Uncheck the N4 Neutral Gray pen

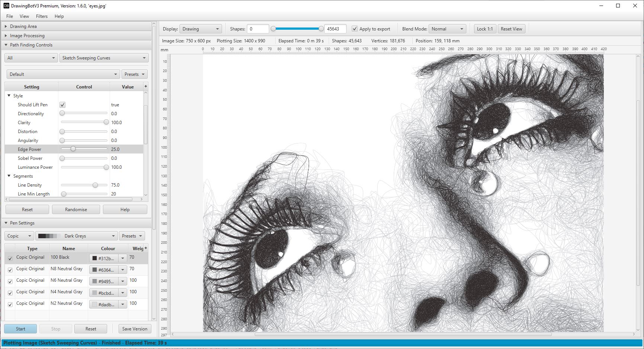(x=10, y=293)
